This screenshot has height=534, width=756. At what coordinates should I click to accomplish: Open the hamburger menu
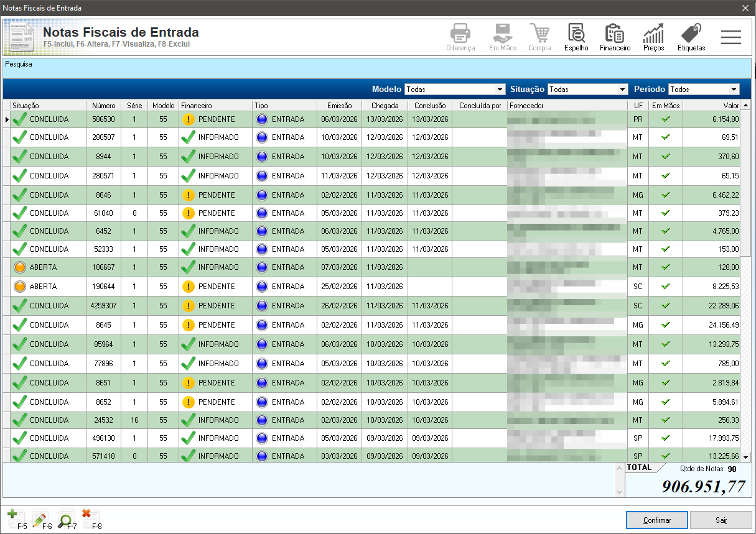(731, 37)
